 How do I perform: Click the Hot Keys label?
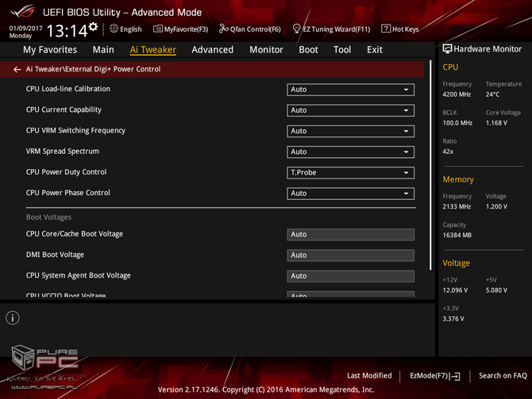406,29
